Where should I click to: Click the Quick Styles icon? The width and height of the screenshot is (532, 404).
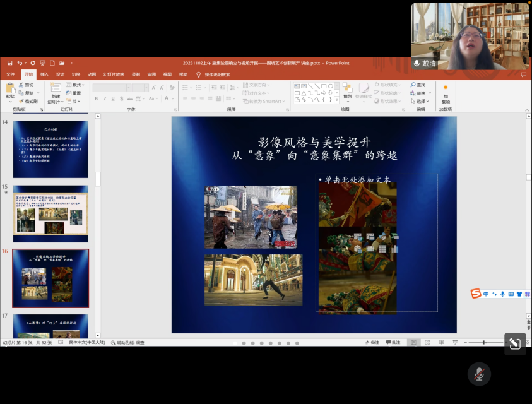point(363,93)
